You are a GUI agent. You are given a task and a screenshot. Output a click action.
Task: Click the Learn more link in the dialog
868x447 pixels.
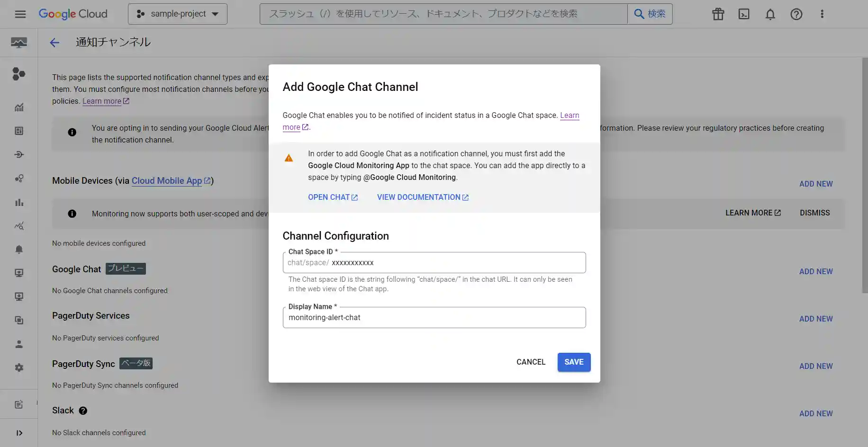[x=570, y=116]
